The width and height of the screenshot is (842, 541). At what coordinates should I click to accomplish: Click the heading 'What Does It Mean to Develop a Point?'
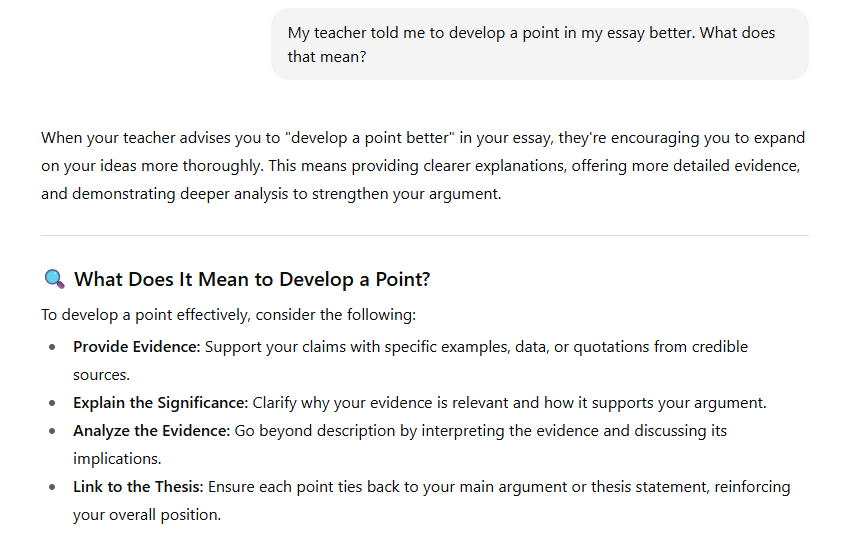click(252, 279)
